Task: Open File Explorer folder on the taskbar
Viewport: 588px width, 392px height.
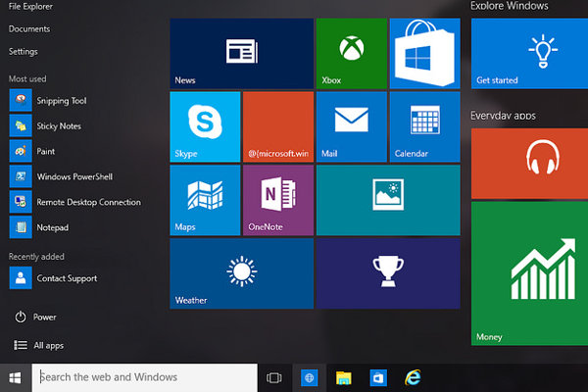Action: click(x=344, y=377)
